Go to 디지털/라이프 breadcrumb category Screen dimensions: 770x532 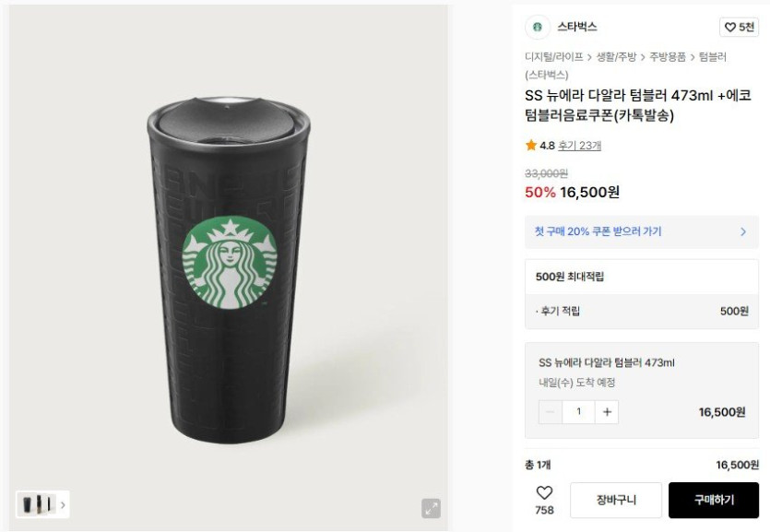tap(553, 57)
